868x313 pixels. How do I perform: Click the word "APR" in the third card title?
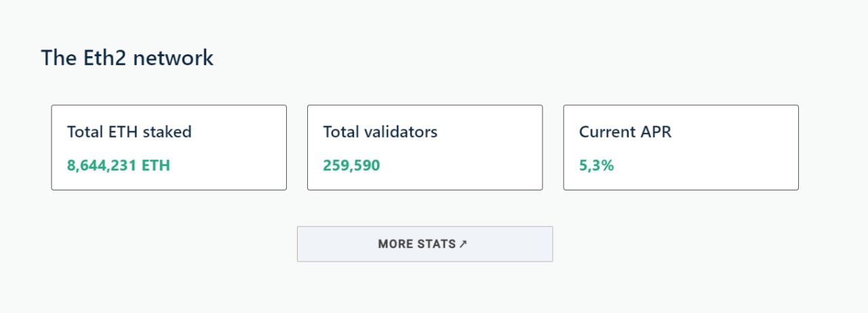(656, 131)
